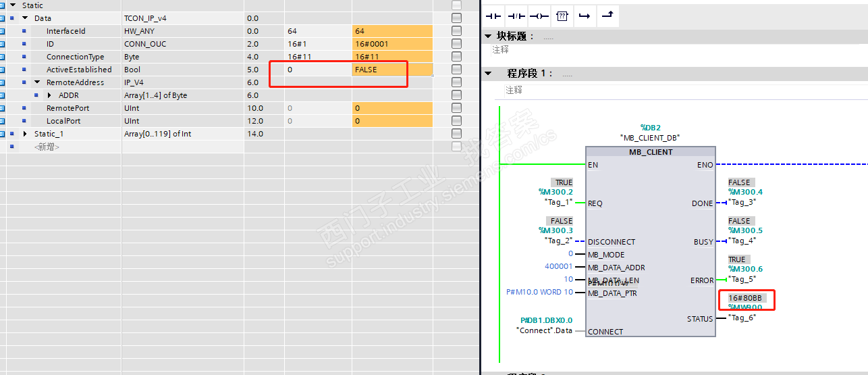Screen dimensions: 868x375
Task: Click the "Tag_4" BUSY operand
Action: (x=742, y=241)
